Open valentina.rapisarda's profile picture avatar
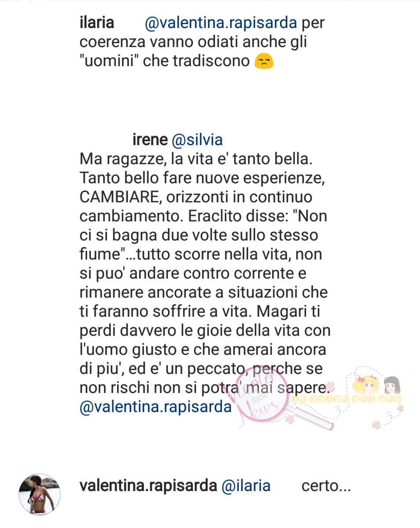Screen dimensions: 420x528 coord(40,494)
